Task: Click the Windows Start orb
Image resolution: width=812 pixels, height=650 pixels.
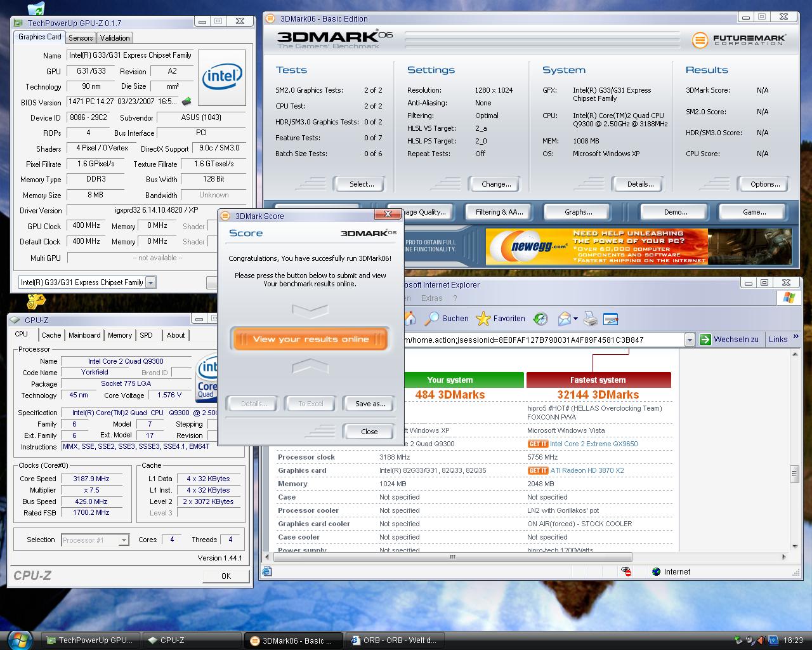Action: click(20, 639)
